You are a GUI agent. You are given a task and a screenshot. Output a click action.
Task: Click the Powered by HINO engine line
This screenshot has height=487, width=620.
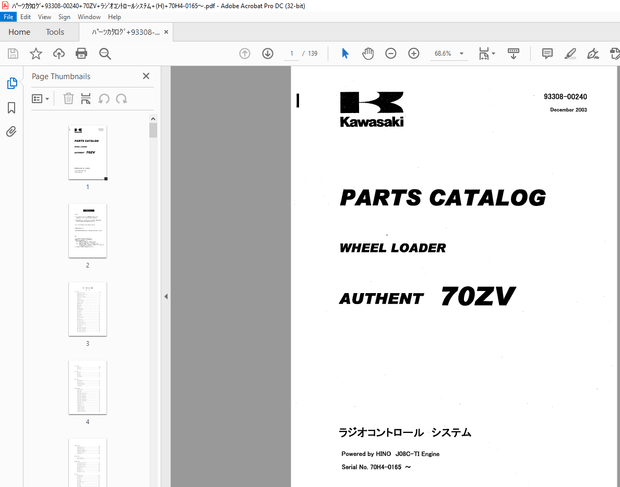(x=390, y=454)
